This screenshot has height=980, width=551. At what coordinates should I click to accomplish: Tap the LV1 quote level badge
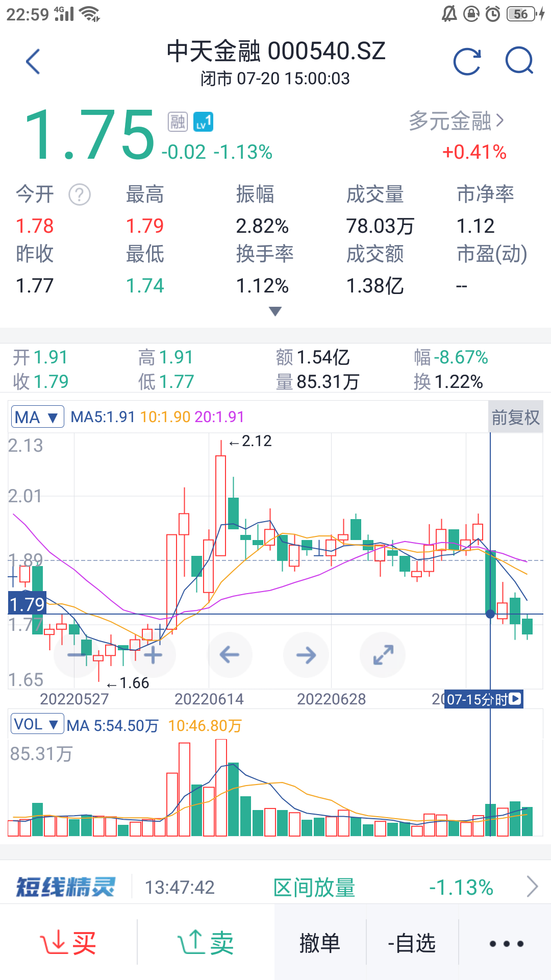(x=203, y=122)
